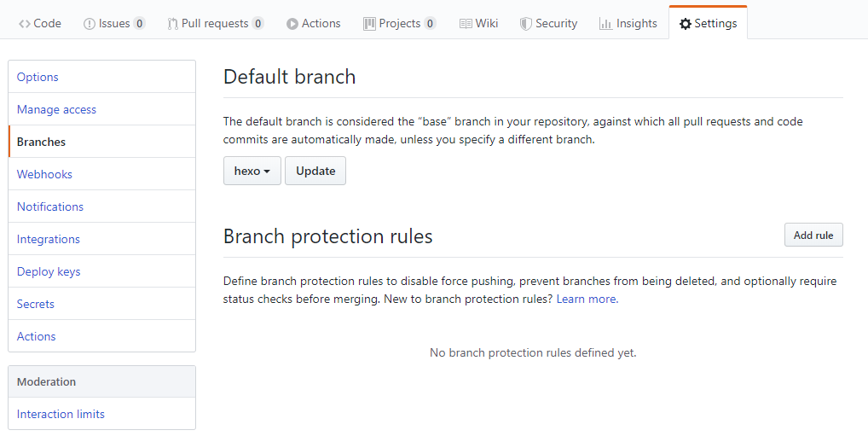Open Options in the settings sidebar
This screenshot has width=868, height=442.
click(x=38, y=77)
